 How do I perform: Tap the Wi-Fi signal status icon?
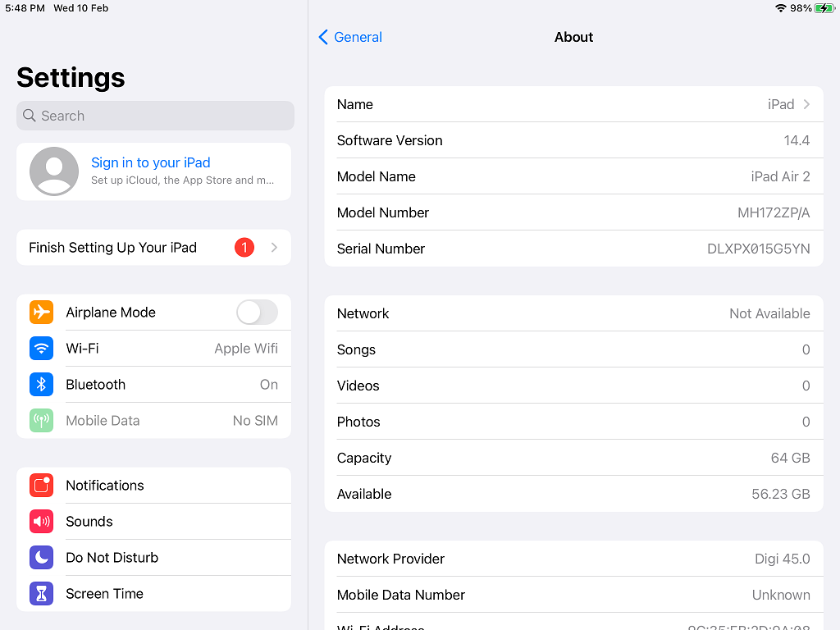781,8
